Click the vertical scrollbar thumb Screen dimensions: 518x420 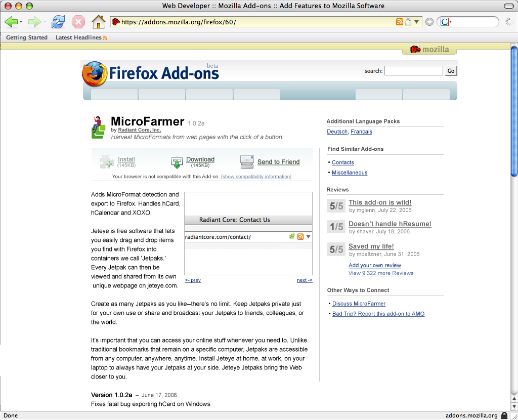[514, 112]
